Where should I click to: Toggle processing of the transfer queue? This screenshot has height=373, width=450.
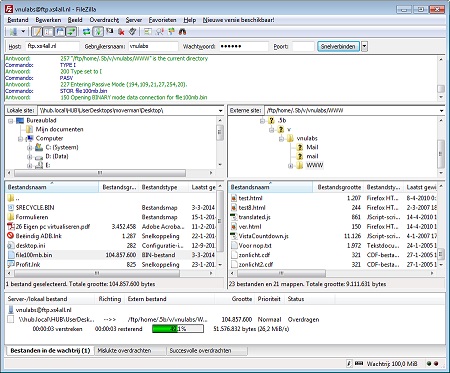point(98,32)
